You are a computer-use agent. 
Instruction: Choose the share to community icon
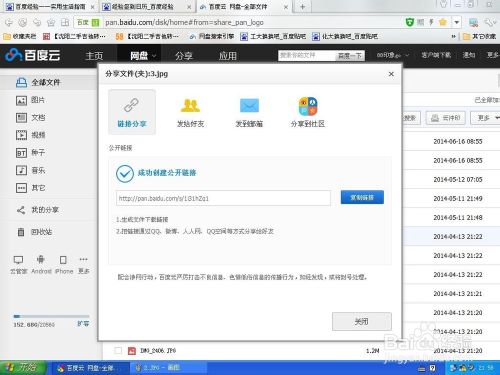click(308, 106)
